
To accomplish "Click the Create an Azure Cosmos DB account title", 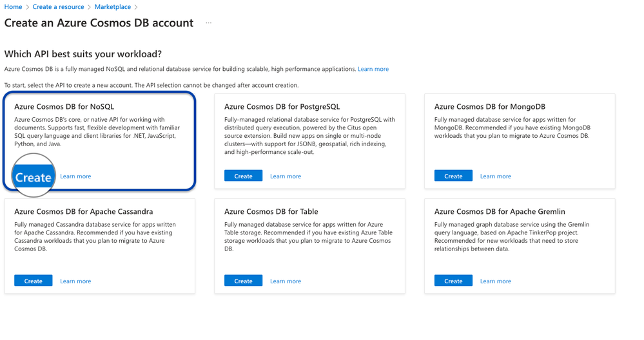I will coord(99,23).
